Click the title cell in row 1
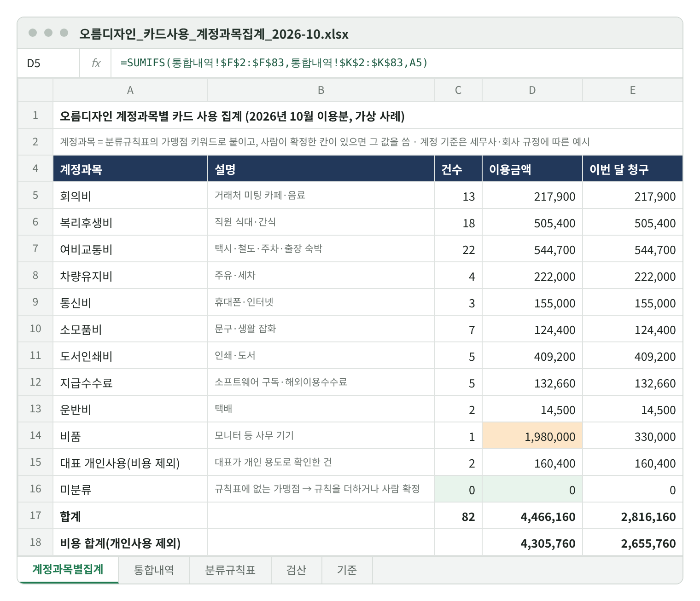This screenshot has width=700, height=601. (x=368, y=116)
